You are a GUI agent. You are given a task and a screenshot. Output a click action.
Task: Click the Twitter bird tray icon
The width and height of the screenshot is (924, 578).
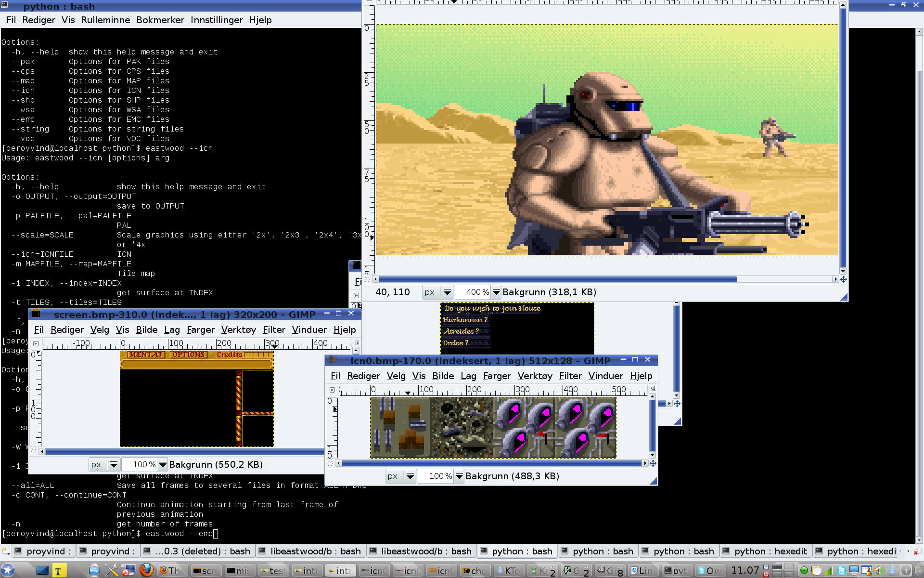pos(842,570)
